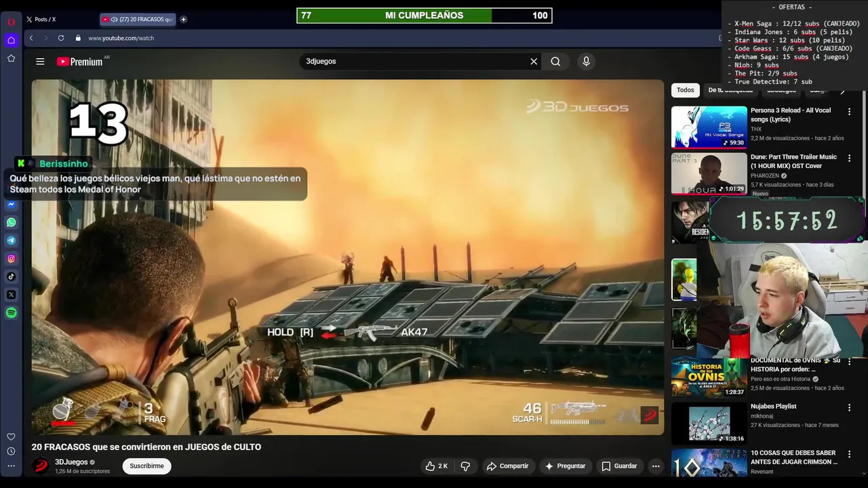Open the 3DJuegos channel avatar
Viewport: 868px width, 488px height.
(41, 466)
